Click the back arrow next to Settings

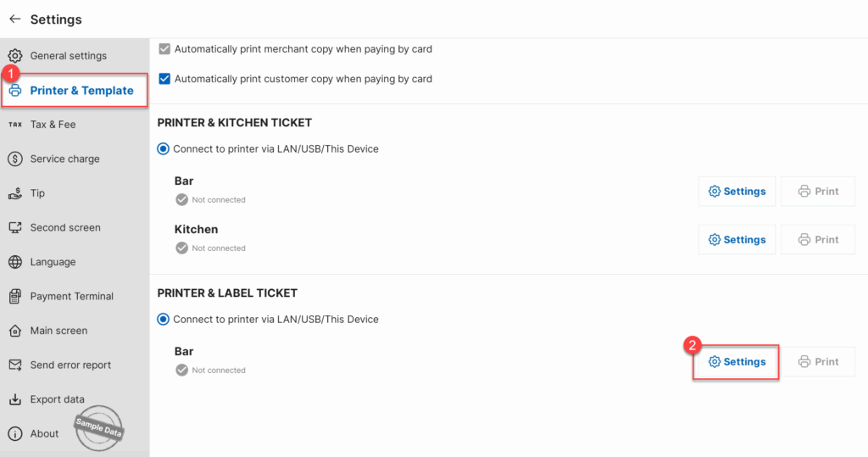[x=14, y=19]
